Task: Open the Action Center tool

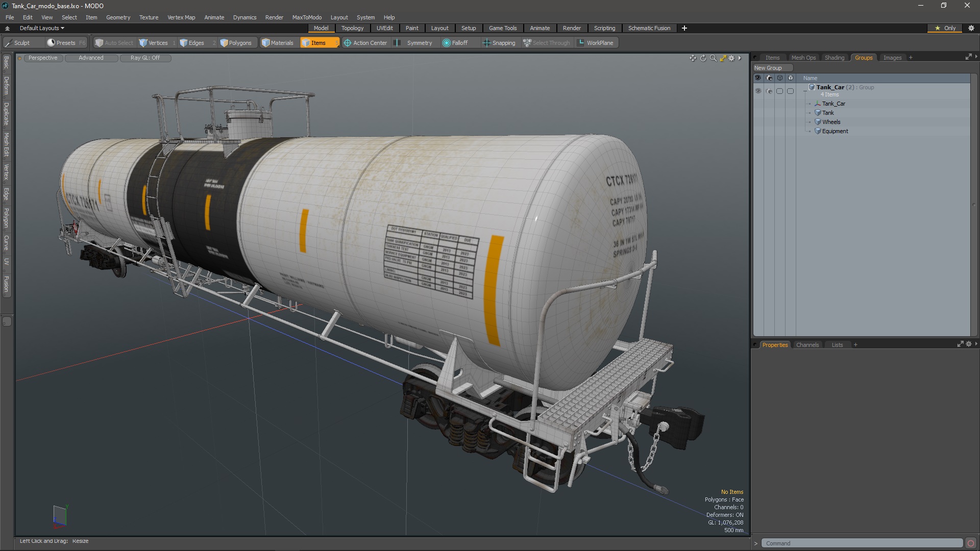Action: coord(365,43)
